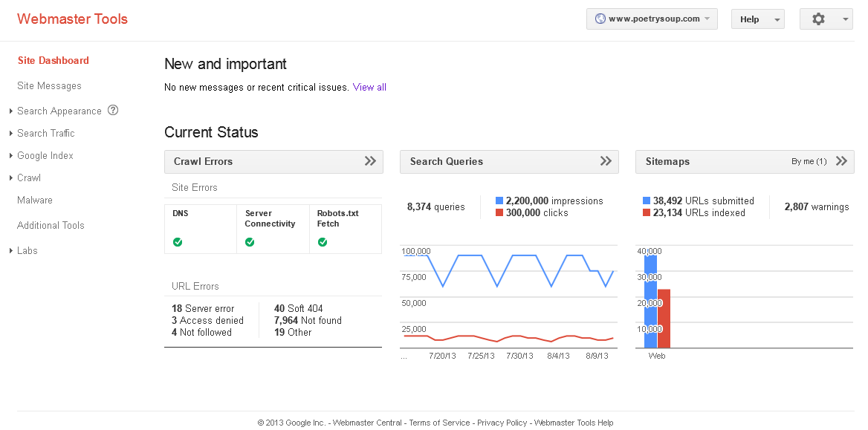Click the 4 Not followed entry

point(201,332)
